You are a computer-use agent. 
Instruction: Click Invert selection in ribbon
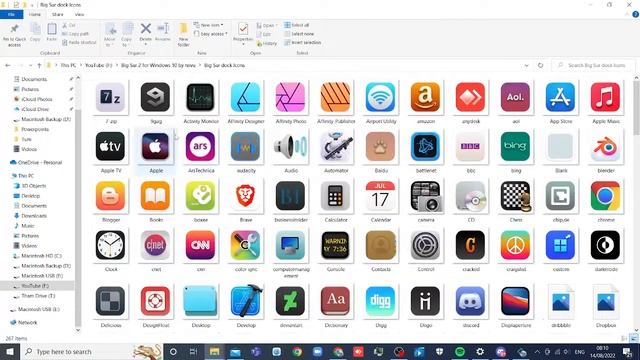(x=302, y=42)
